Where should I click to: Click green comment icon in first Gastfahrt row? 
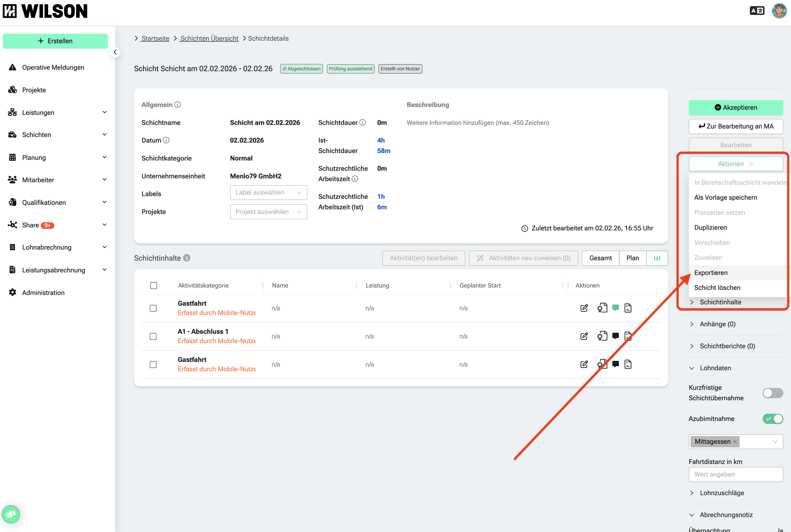(615, 308)
